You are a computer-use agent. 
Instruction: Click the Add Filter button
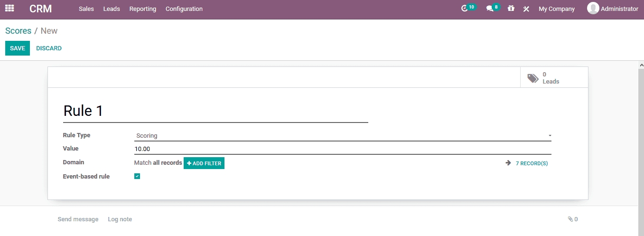coord(204,163)
